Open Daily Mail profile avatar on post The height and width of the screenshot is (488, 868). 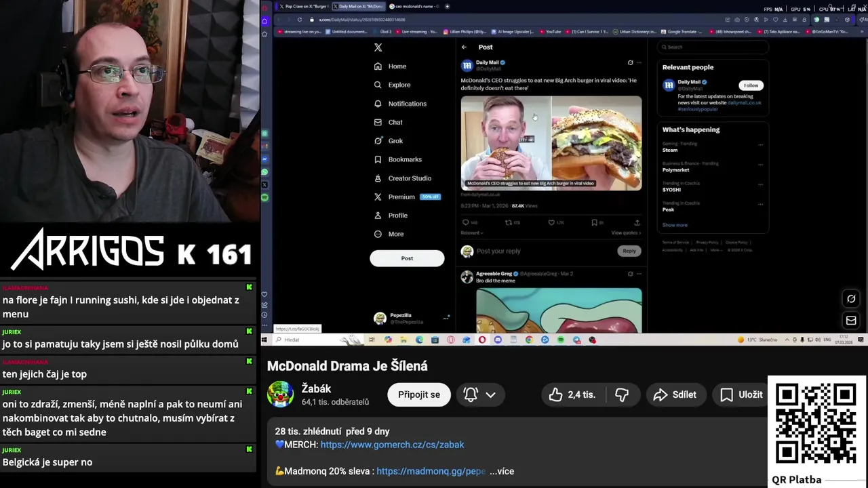467,66
